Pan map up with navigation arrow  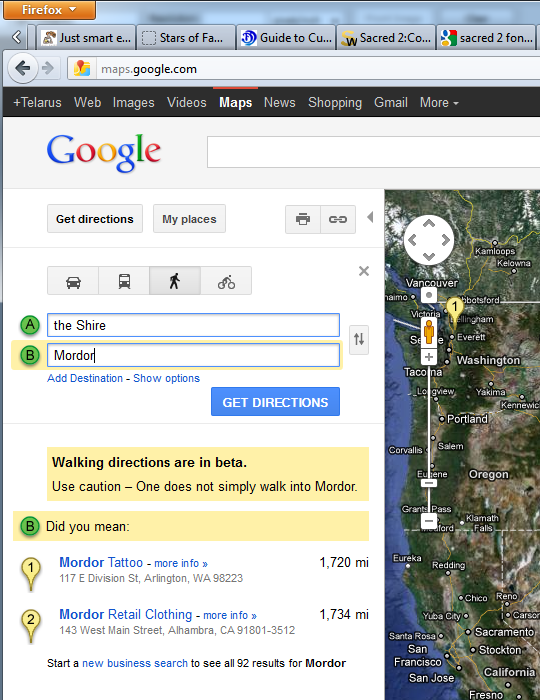(429, 224)
